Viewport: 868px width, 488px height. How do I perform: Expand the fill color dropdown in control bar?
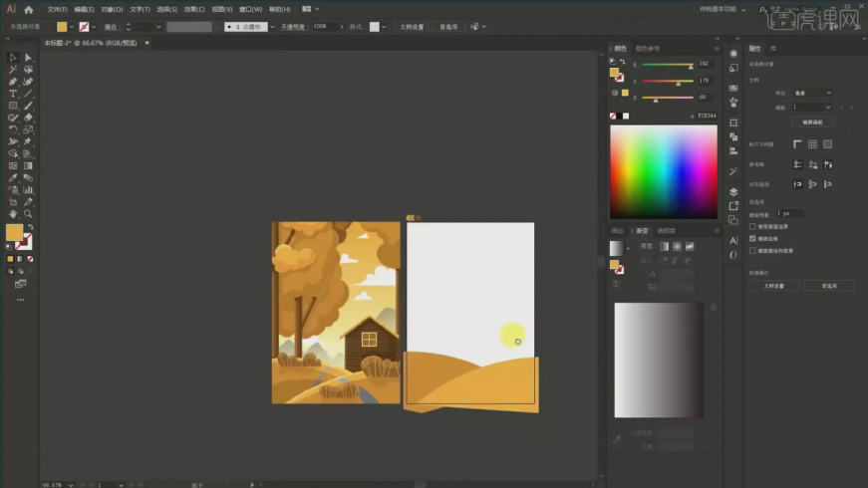[73, 27]
